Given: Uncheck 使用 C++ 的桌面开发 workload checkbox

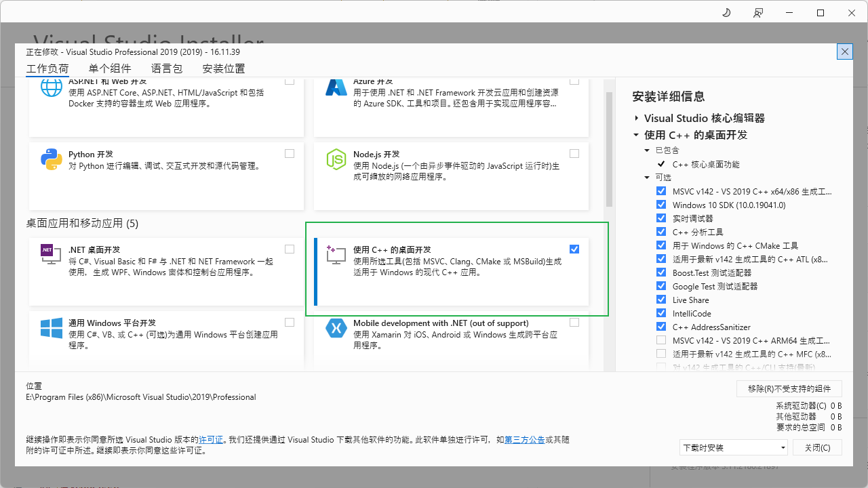Looking at the screenshot, I should pyautogui.click(x=574, y=249).
